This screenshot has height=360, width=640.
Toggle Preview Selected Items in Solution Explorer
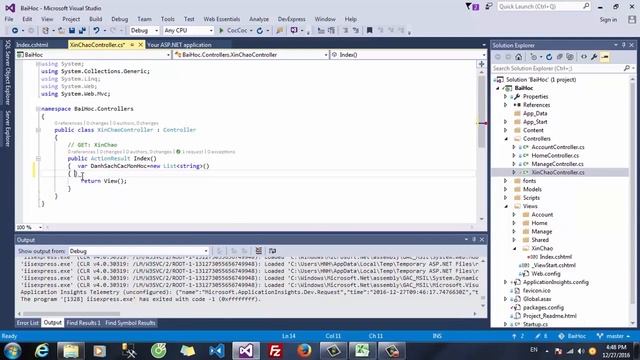click(x=605, y=57)
